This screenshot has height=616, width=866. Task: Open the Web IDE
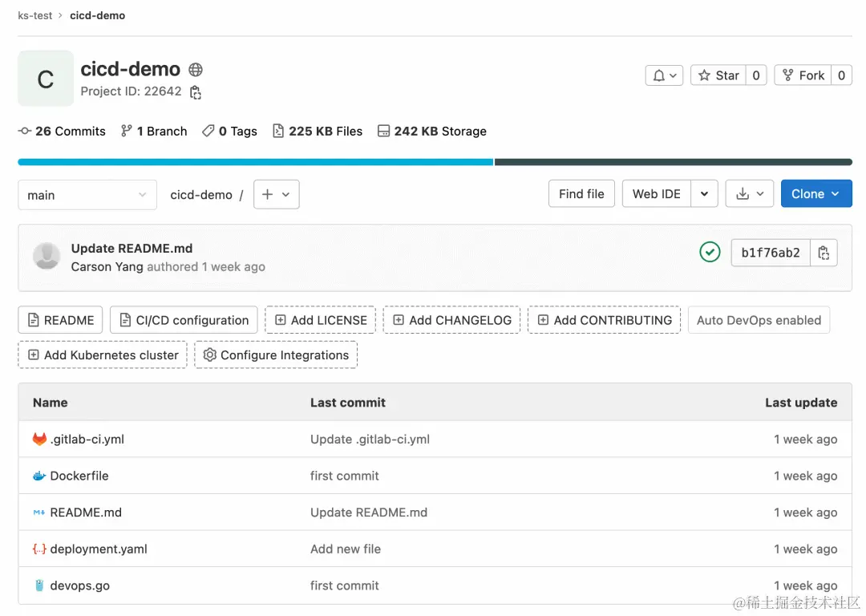point(656,194)
